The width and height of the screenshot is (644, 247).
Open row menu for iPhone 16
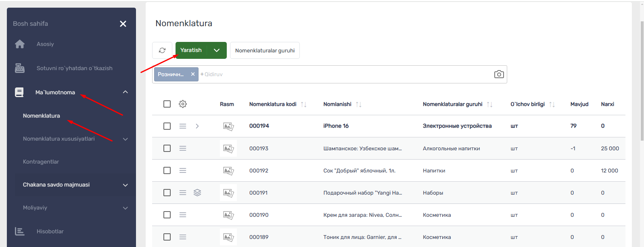(x=183, y=126)
